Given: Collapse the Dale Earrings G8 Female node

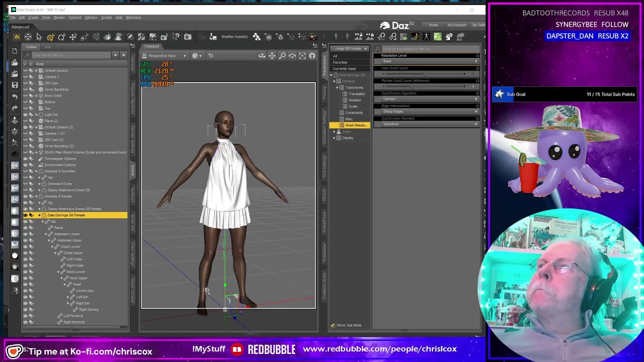Looking at the screenshot, I should click(39, 215).
